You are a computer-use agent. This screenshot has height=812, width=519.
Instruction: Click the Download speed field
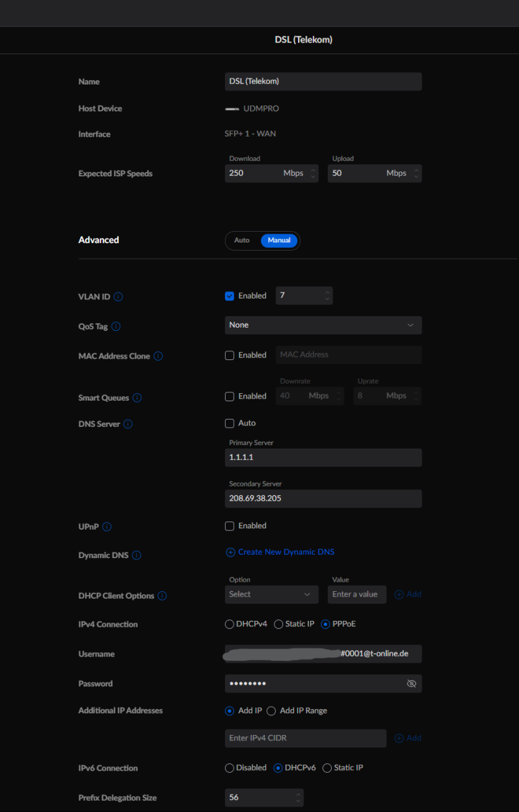coord(272,174)
